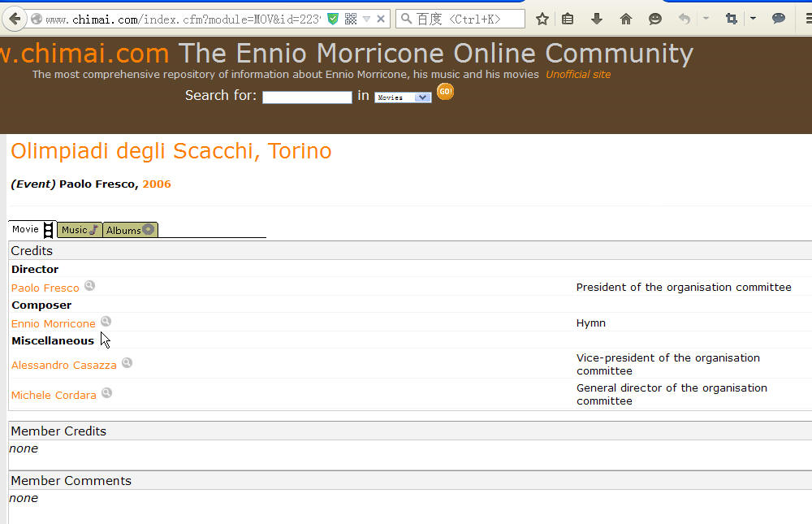Viewport: 812px width, 524px height.
Task: Show the bookmarks list icon
Action: (x=568, y=19)
